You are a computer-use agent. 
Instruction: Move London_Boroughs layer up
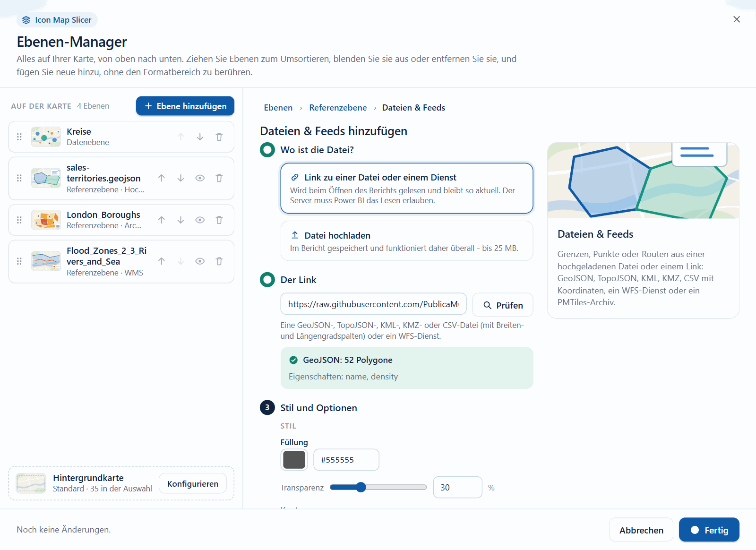pos(162,220)
